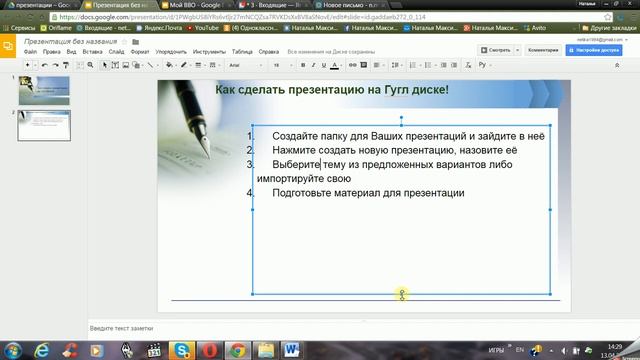The width and height of the screenshot is (640, 360).
Task: Open the Arial font family dropdown
Action: click(x=245, y=65)
